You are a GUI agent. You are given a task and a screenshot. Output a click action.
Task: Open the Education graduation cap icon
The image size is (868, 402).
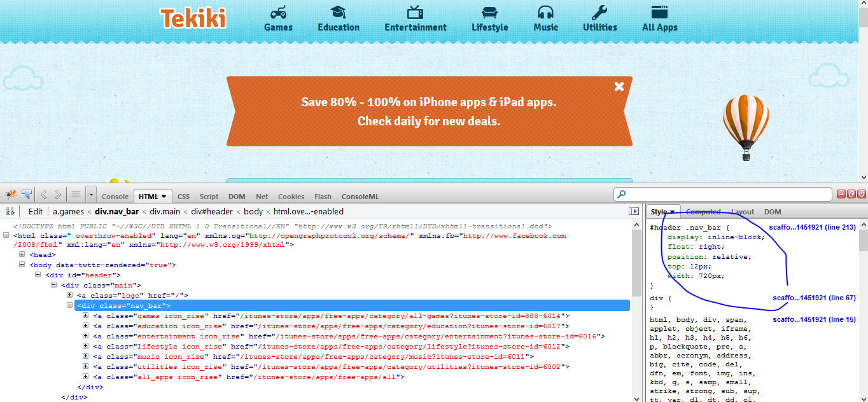[338, 12]
